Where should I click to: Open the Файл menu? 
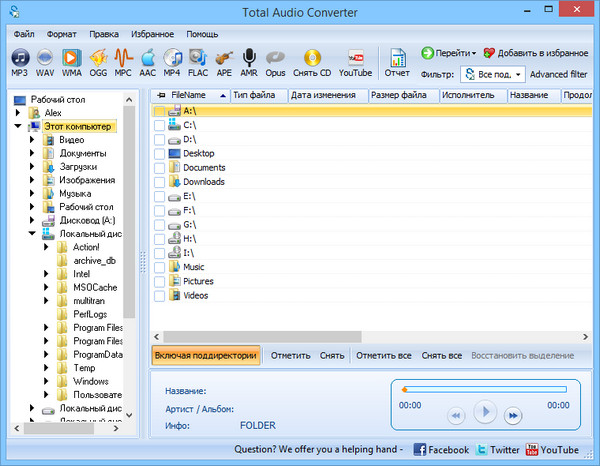pyautogui.click(x=25, y=33)
